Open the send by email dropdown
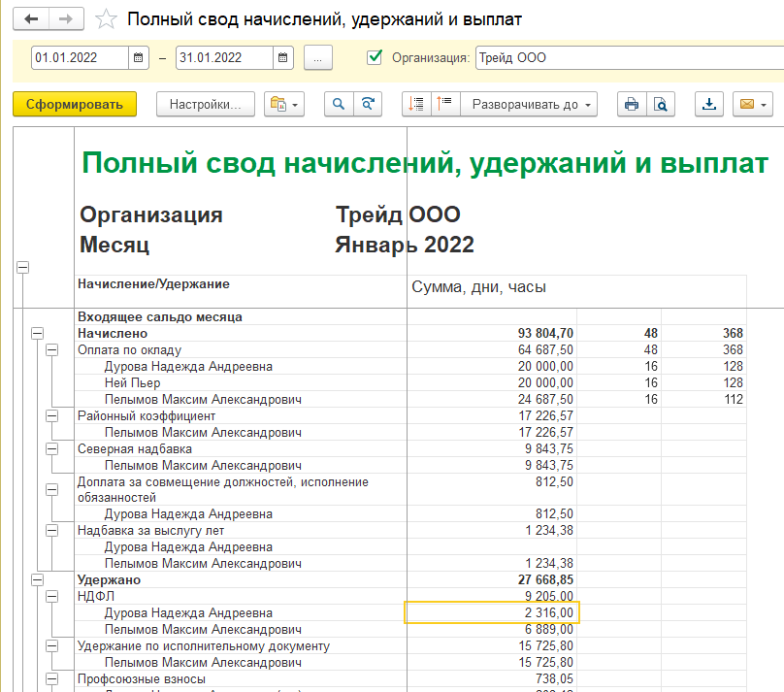This screenshot has width=784, height=692. coord(752,105)
